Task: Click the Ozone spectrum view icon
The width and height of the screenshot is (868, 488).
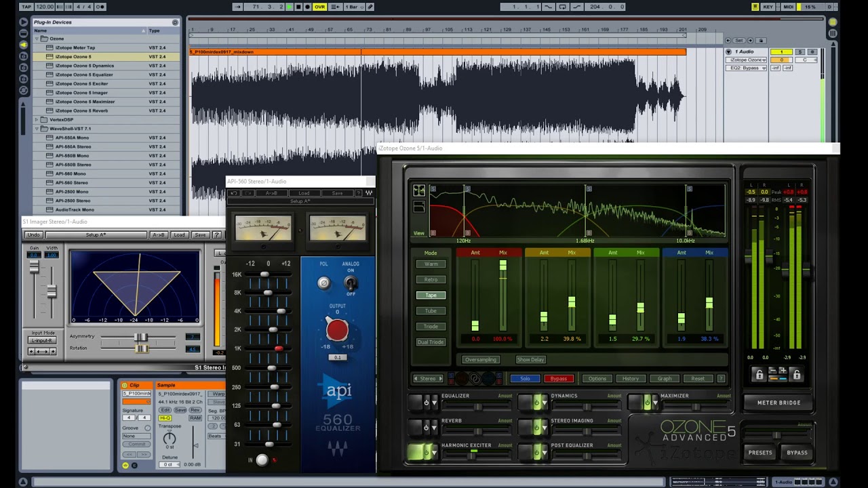Action: coord(419,190)
